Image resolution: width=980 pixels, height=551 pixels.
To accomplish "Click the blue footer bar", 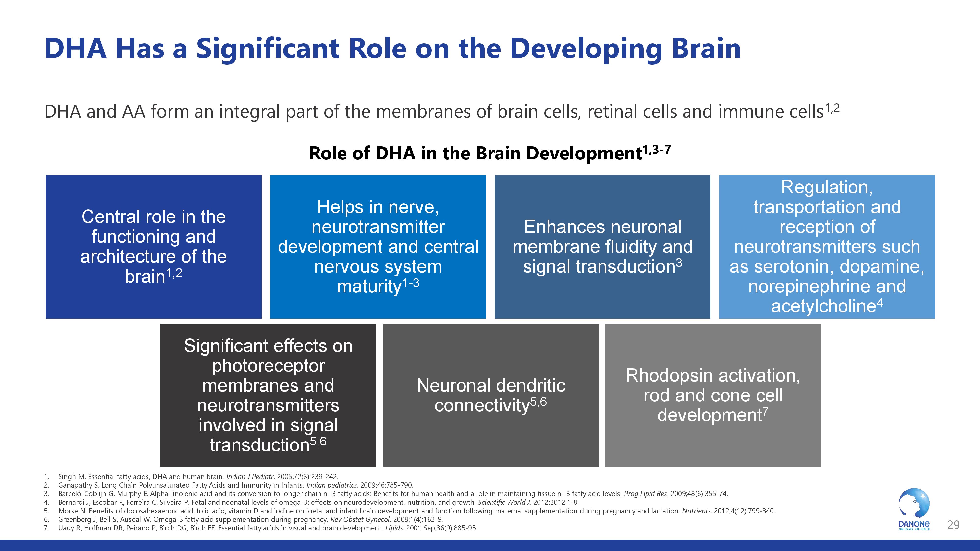I will (490, 545).
